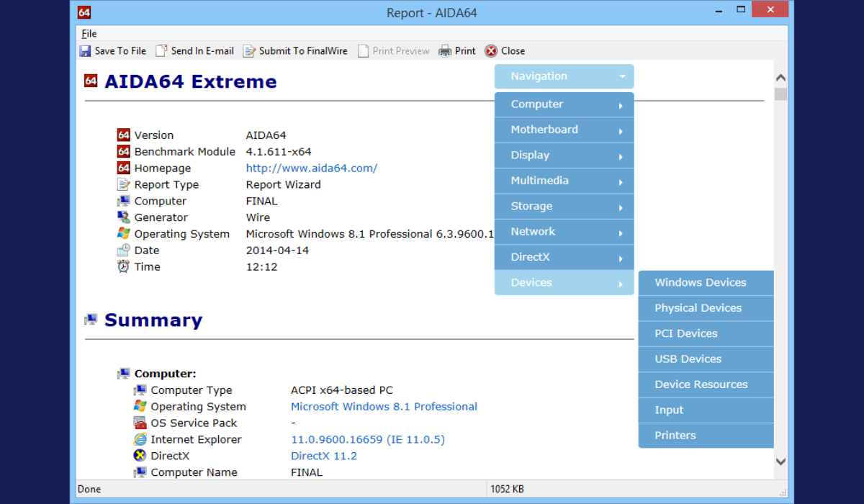Open the Navigation dropdown
This screenshot has width=864, height=504.
pyautogui.click(x=564, y=76)
